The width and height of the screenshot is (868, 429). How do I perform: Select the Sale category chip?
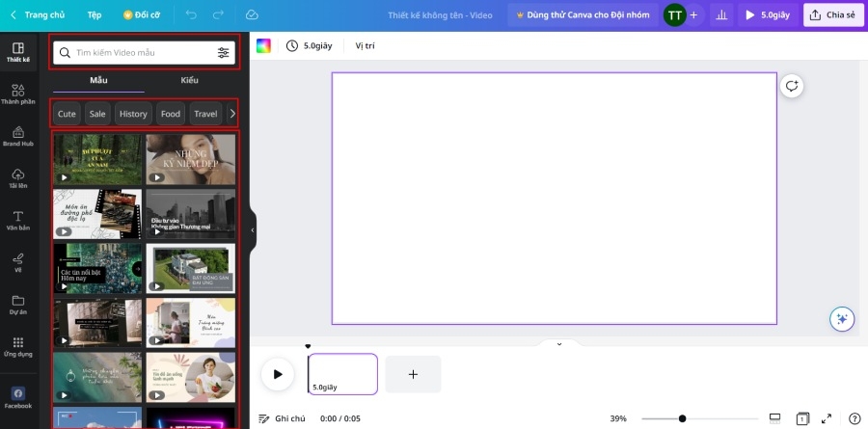97,114
